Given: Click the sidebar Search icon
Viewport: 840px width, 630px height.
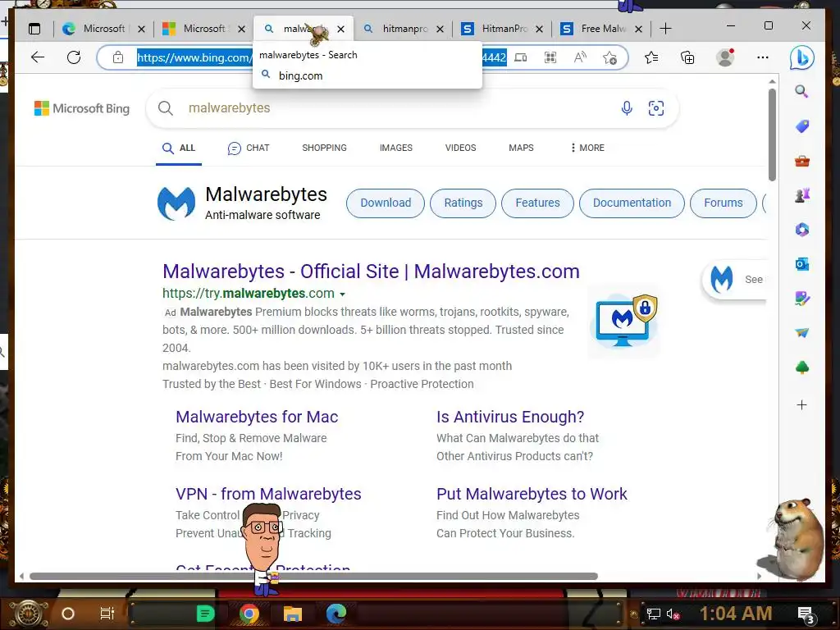Looking at the screenshot, I should (801, 91).
